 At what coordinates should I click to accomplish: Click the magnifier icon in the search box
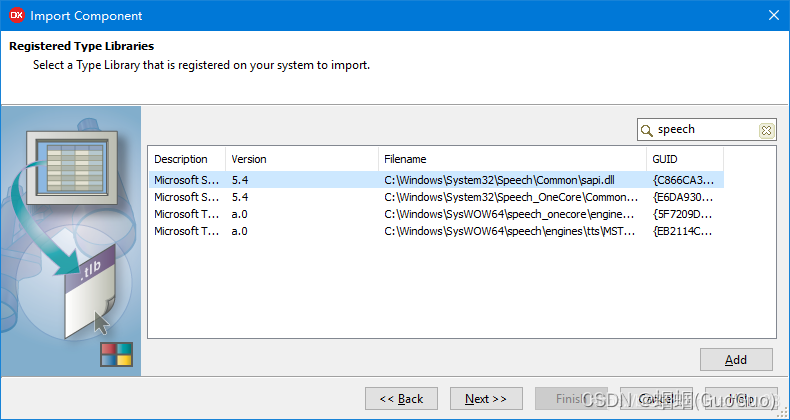[x=646, y=131]
